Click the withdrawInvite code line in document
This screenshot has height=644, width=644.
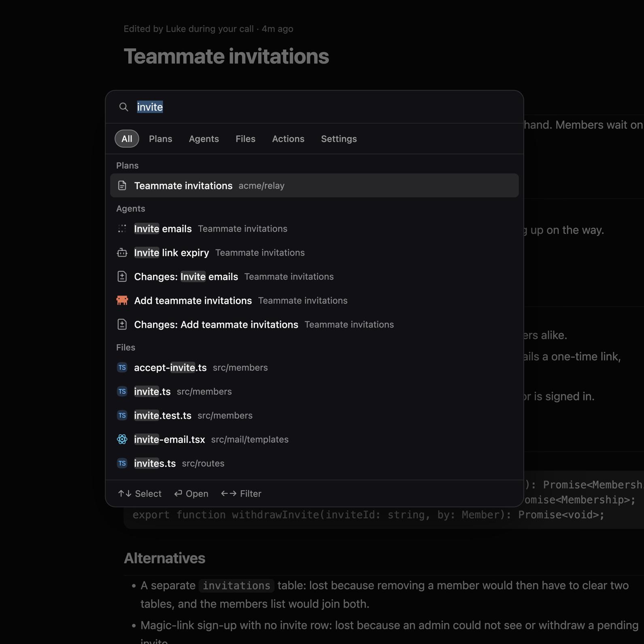[368, 515]
